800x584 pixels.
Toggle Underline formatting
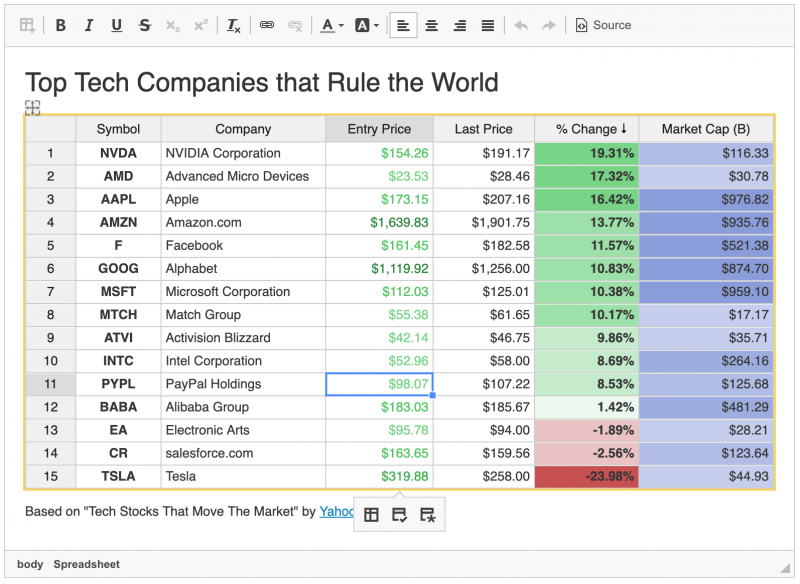(117, 25)
